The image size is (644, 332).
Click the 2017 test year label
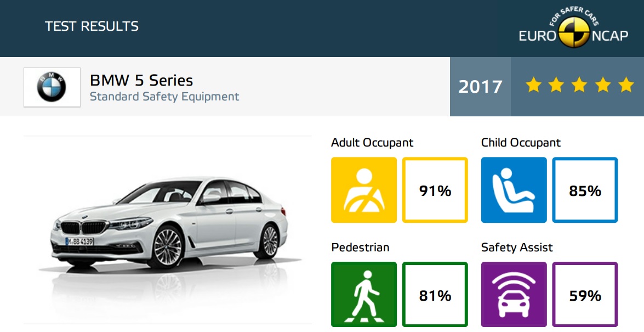pyautogui.click(x=480, y=87)
